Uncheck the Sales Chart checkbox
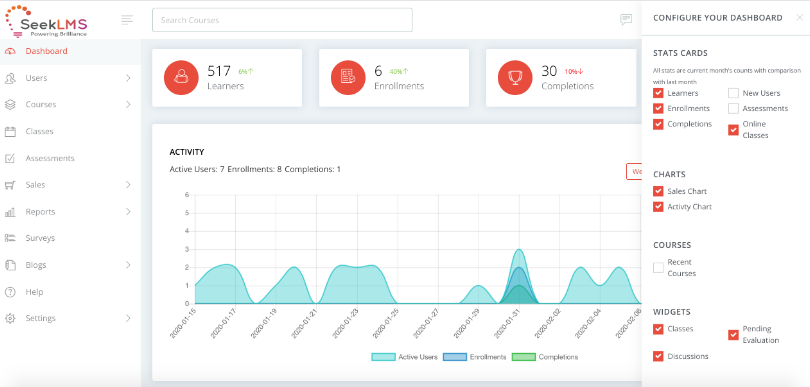Screen dimensions: 810x387 [x=658, y=191]
